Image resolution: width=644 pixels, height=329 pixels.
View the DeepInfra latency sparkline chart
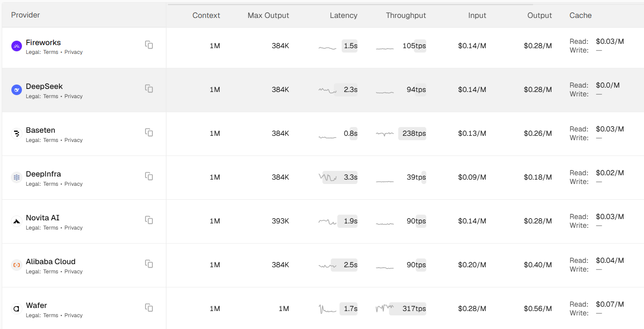tap(328, 177)
